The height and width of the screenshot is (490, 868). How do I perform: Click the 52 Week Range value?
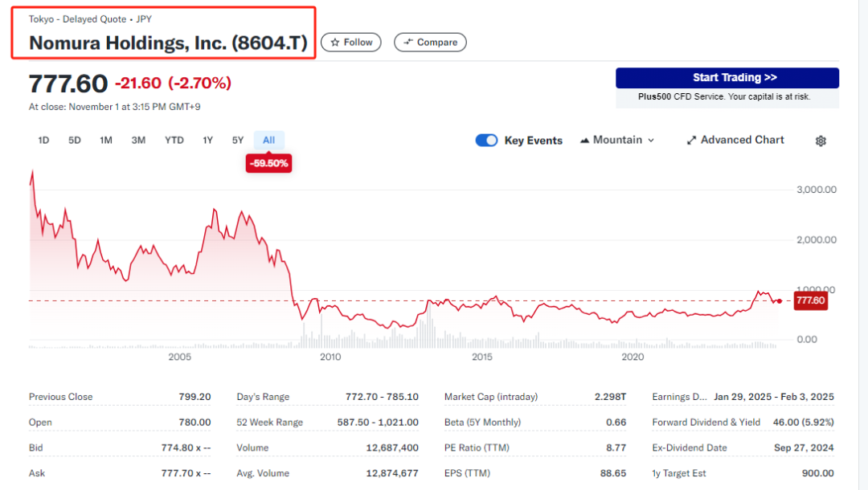378,422
